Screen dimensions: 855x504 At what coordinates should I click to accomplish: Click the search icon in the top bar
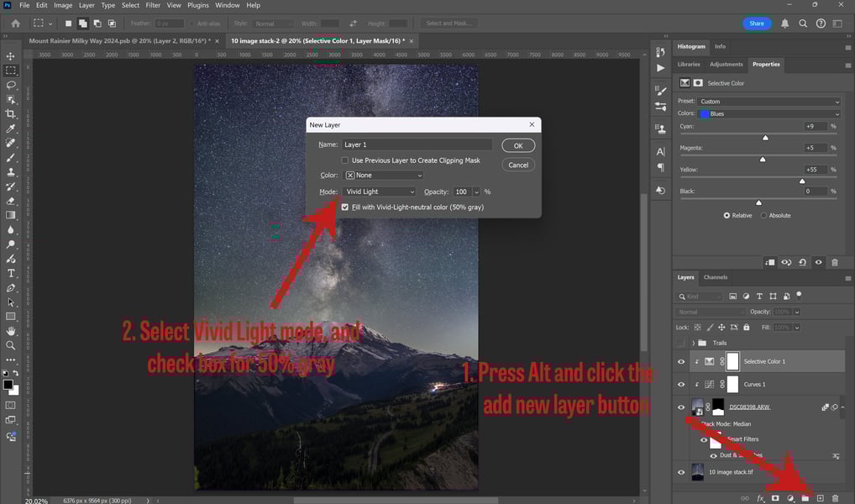coord(803,24)
